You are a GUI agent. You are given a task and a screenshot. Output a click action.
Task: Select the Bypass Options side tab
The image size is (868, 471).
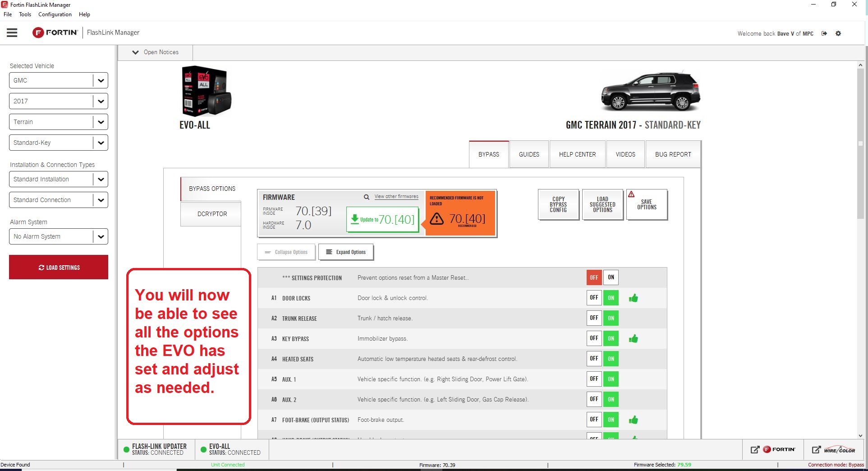[x=211, y=189]
